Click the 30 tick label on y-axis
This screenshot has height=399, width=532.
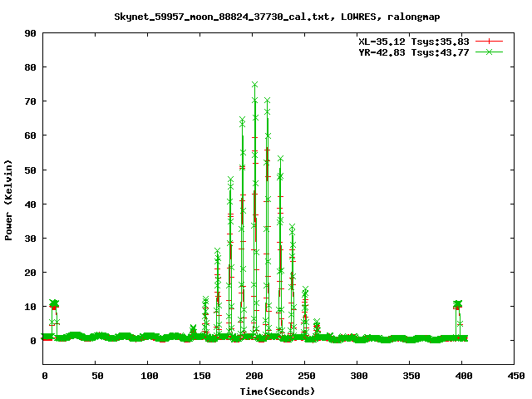[x=31, y=239]
